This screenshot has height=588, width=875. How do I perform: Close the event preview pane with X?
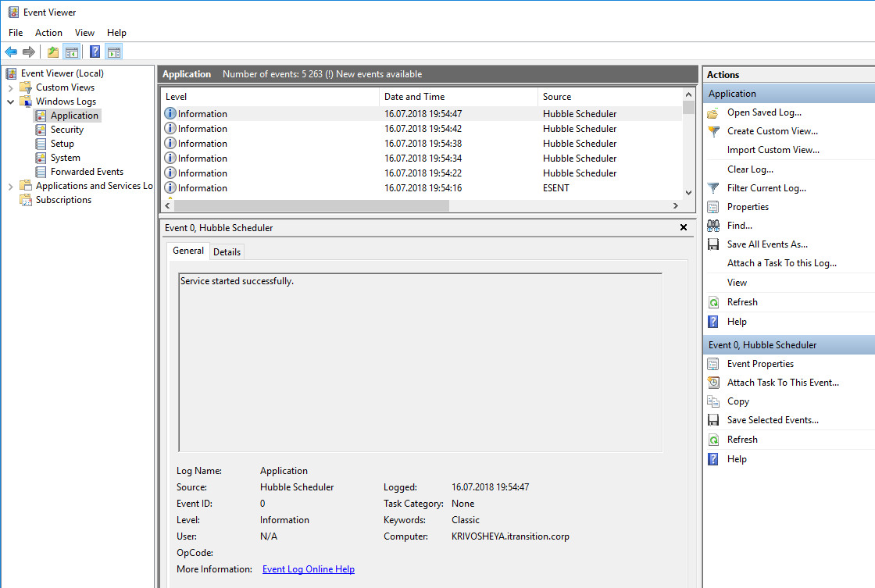684,228
